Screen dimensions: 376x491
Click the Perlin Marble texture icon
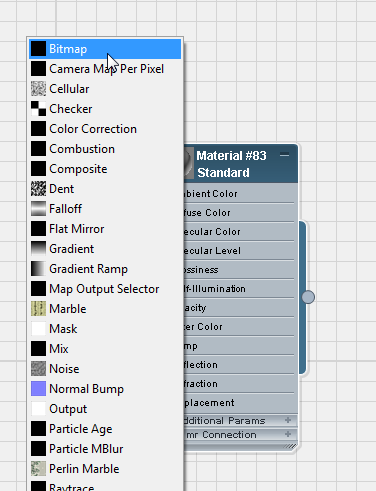pos(38,469)
